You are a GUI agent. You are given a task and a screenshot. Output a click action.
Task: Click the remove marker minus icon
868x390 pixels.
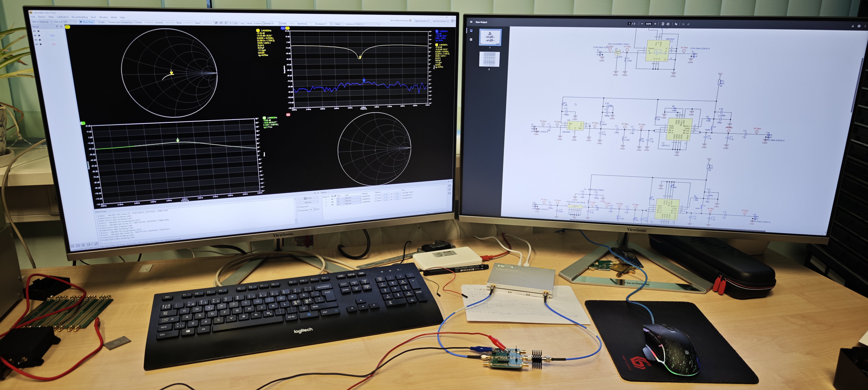point(449,193)
